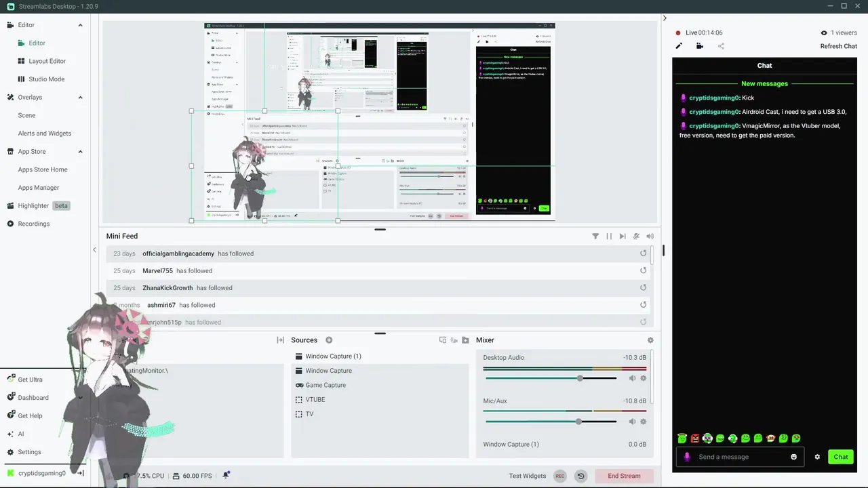Click the Mini Feed filter icon
868x488 pixels.
595,237
